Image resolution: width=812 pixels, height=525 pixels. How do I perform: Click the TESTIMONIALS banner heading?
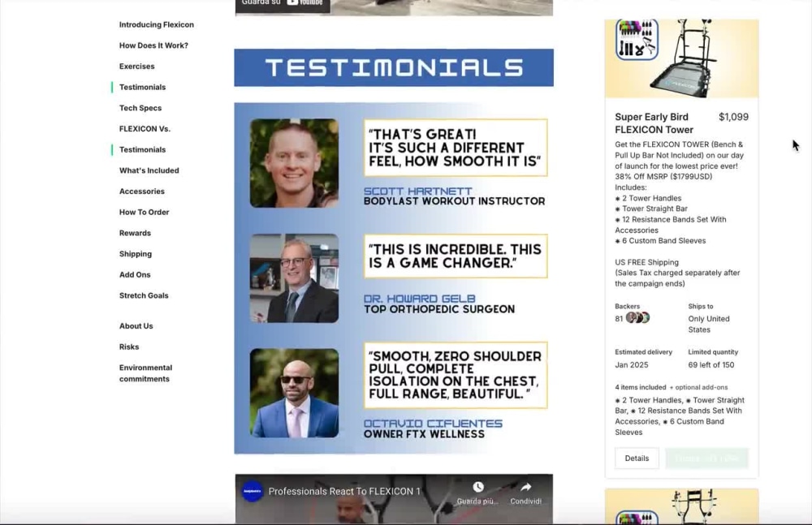(x=394, y=67)
